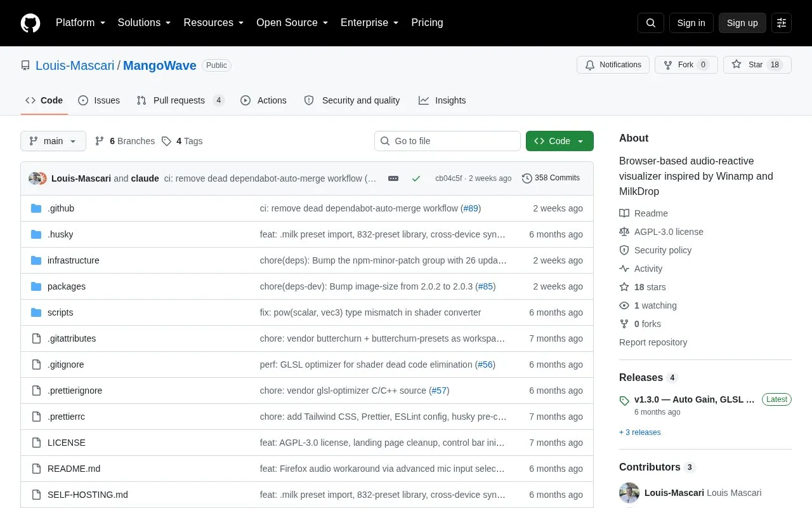Switch to the Actions tab
Screen dimensions: 812x508
[x=263, y=100]
